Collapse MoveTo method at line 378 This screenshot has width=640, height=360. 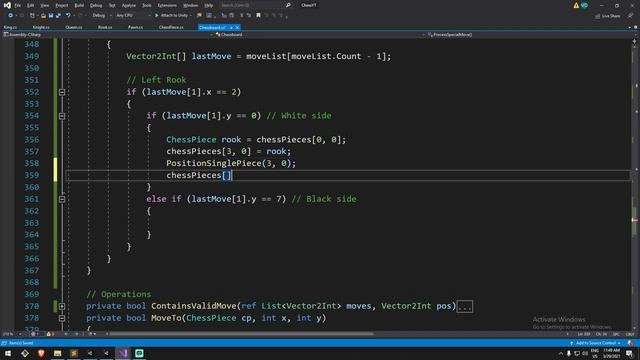pyautogui.click(x=62, y=318)
